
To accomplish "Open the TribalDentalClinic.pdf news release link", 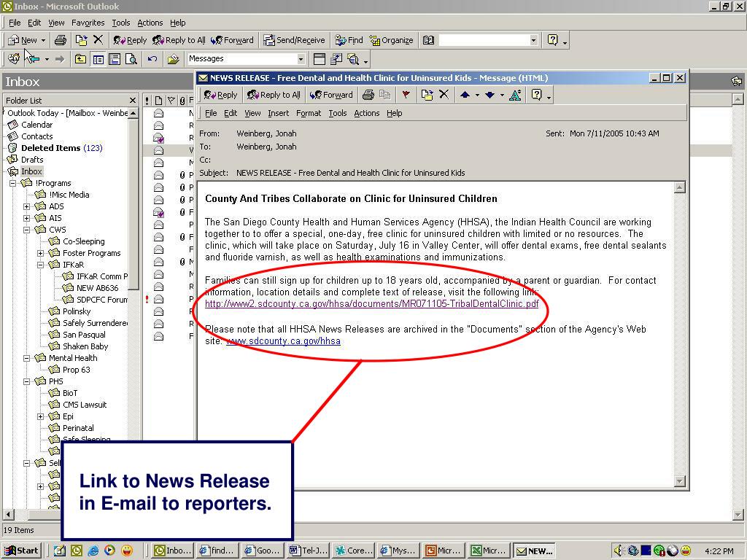I will coord(371,304).
